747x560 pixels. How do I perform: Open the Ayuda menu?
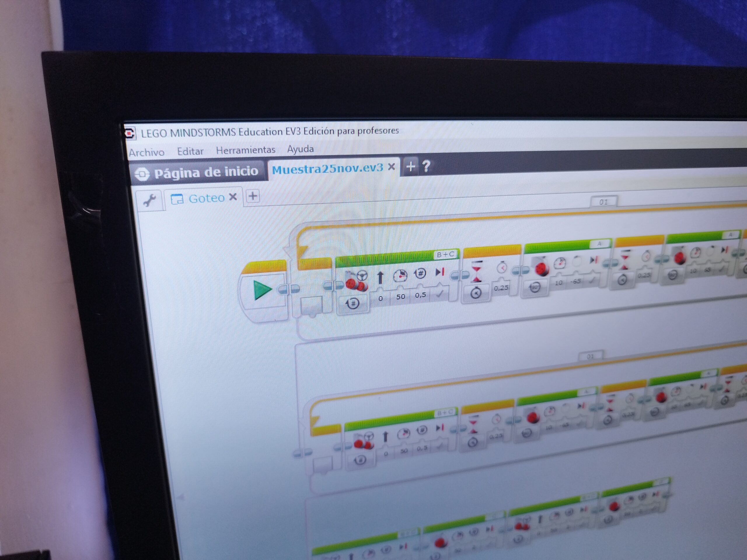pos(300,149)
